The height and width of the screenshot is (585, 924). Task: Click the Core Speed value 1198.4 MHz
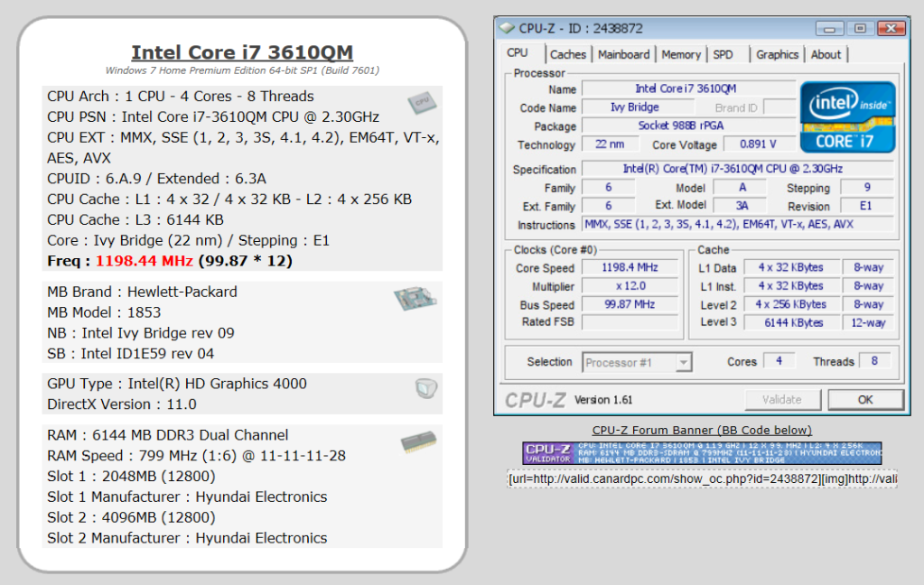point(630,267)
